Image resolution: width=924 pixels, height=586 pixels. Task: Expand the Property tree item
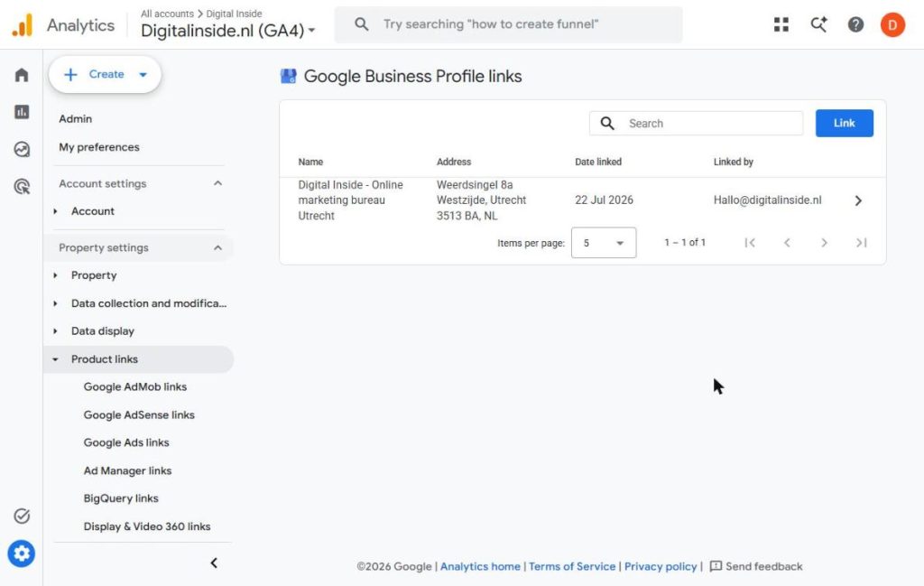tap(55, 275)
